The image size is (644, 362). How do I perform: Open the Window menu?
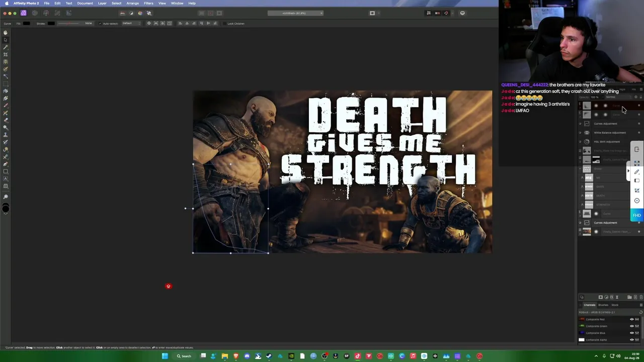point(177,4)
